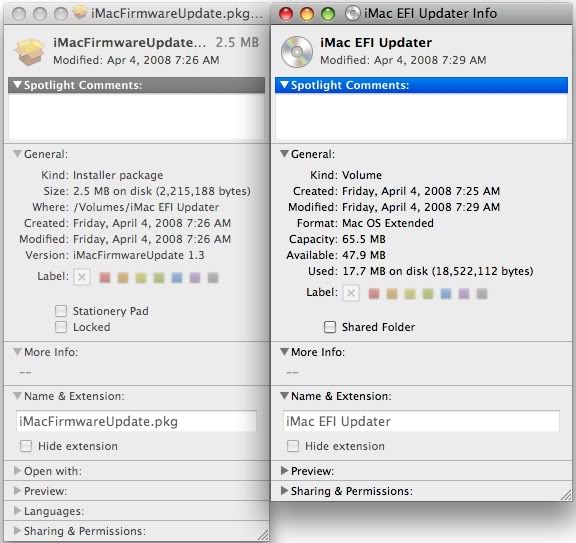Apply the red label in the pkg window
576x543 pixels.
[x=105, y=277]
